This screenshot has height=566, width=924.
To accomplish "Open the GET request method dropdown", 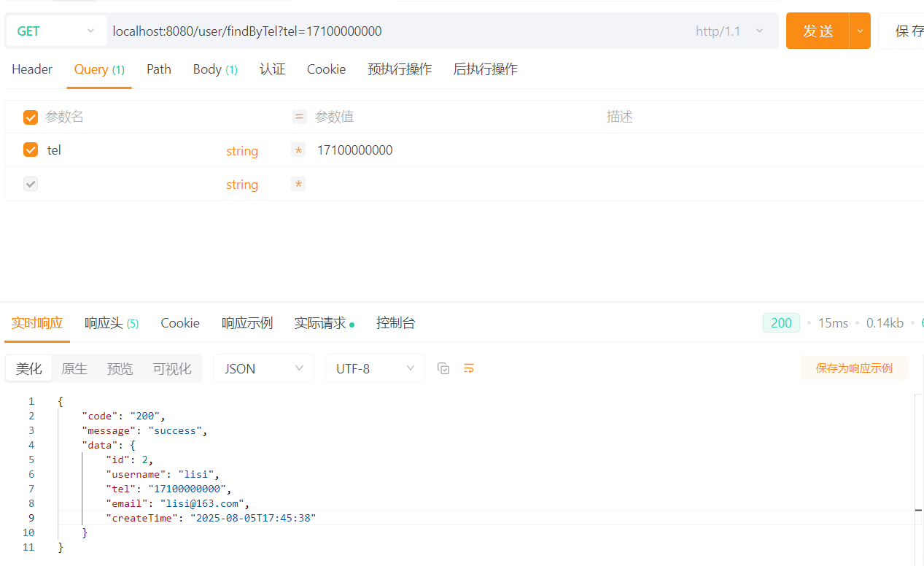I will pos(56,31).
